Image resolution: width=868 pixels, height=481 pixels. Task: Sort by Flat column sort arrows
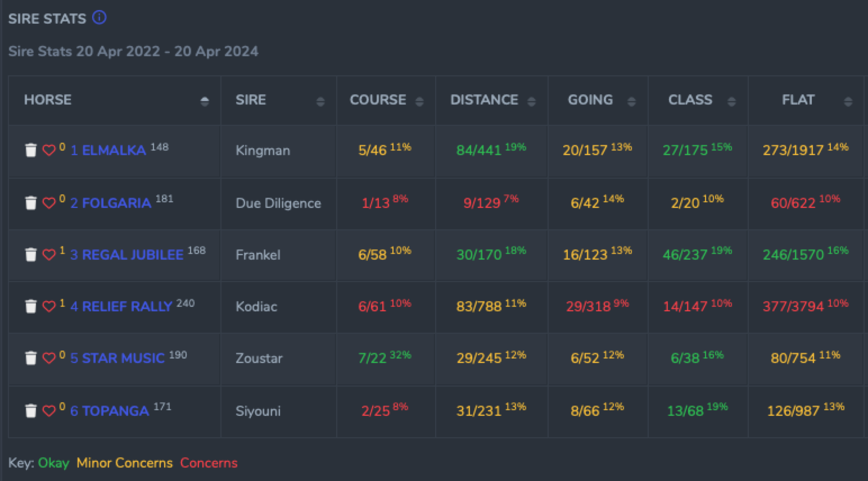(848, 101)
